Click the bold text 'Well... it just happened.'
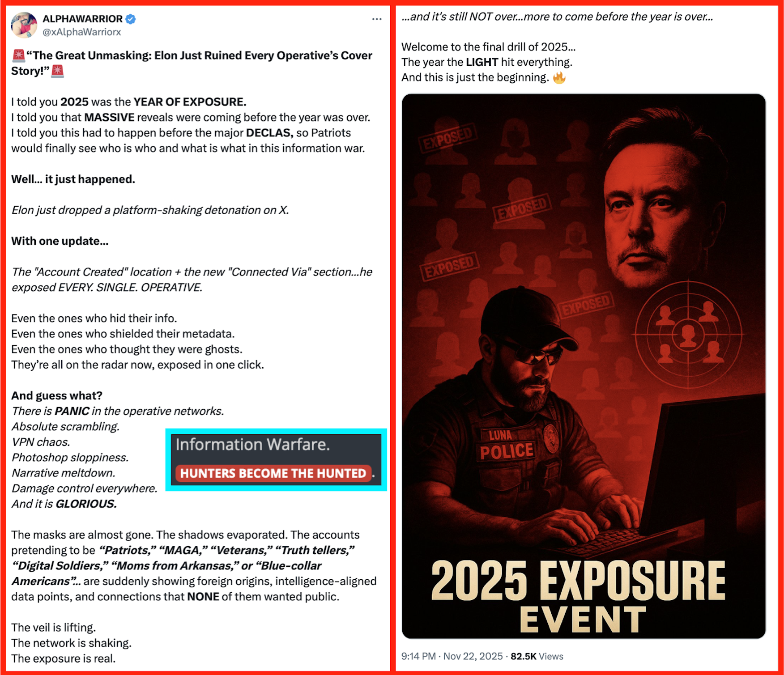 (73, 179)
